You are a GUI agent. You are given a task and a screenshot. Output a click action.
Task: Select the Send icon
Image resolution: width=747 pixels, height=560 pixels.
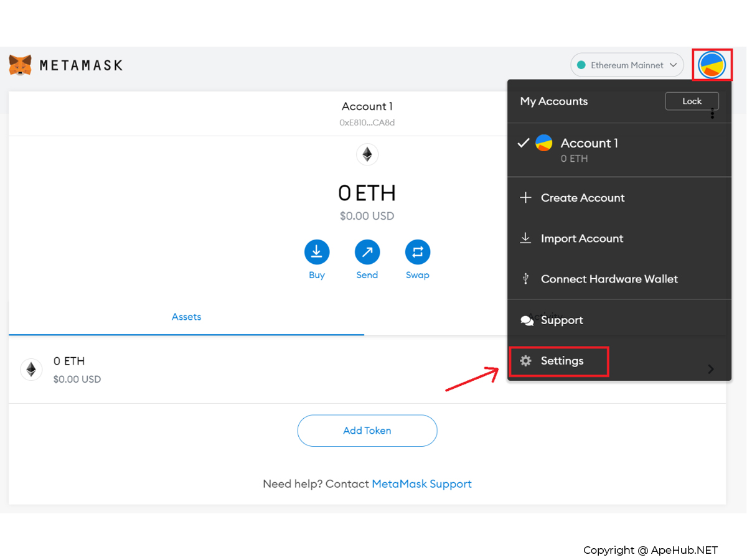[367, 251]
